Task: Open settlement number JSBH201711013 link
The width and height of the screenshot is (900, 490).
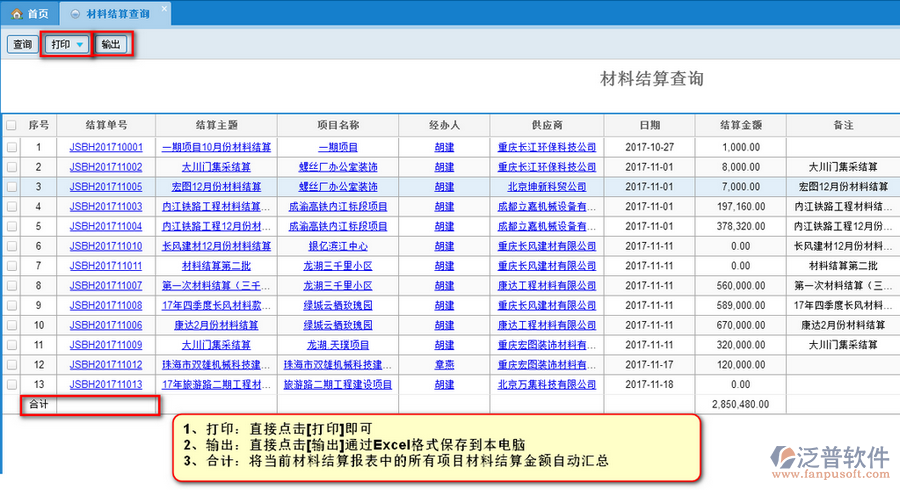Action: pos(105,384)
